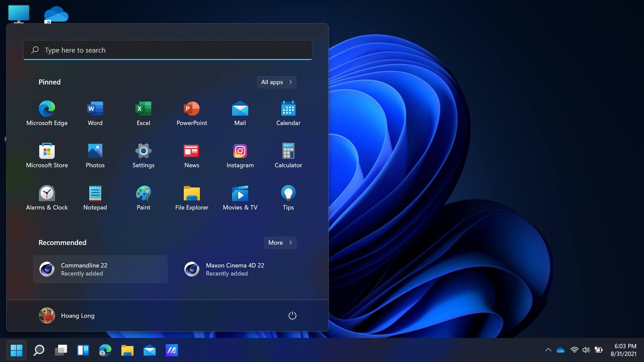Open Widgets from the taskbar

(x=83, y=350)
